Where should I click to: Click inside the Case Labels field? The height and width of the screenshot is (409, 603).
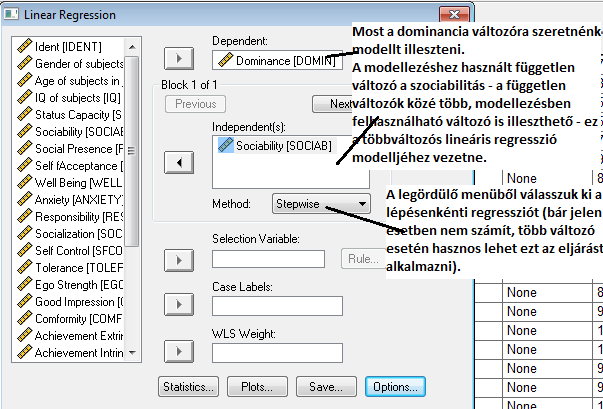(x=268, y=305)
